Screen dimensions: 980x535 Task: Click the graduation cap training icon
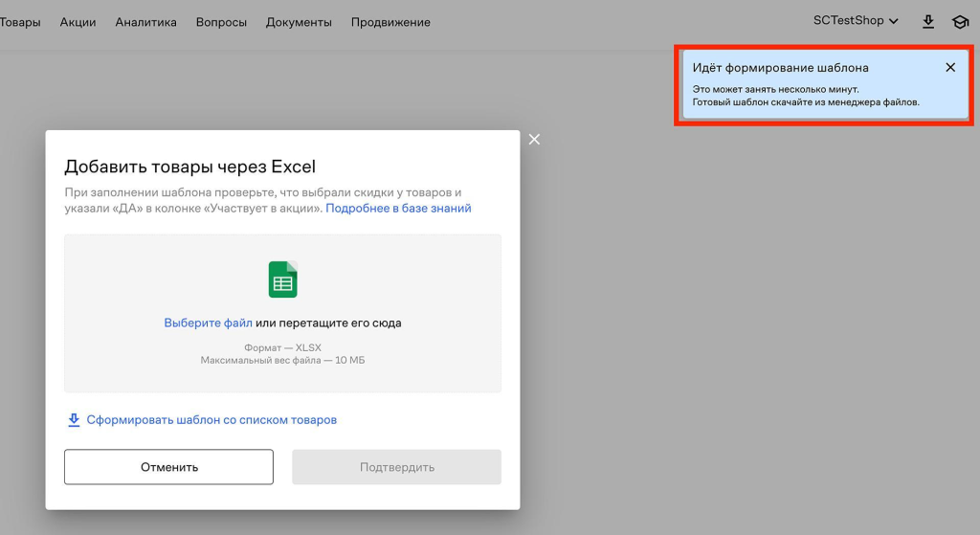(x=960, y=22)
